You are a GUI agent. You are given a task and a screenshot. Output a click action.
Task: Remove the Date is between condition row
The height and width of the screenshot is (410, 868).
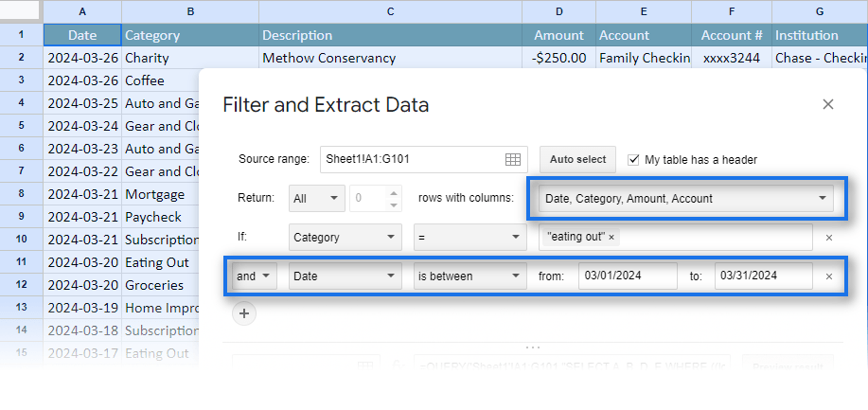(x=828, y=276)
